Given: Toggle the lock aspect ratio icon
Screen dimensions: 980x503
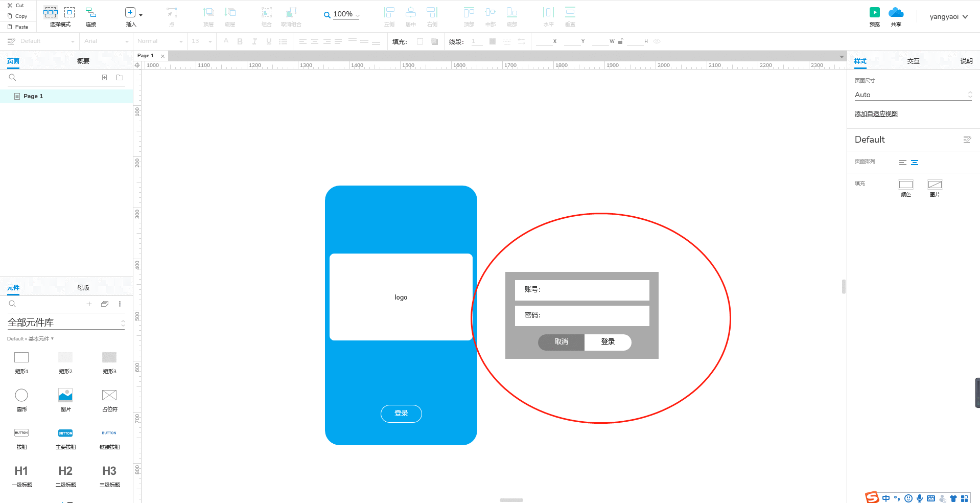Looking at the screenshot, I should [621, 41].
